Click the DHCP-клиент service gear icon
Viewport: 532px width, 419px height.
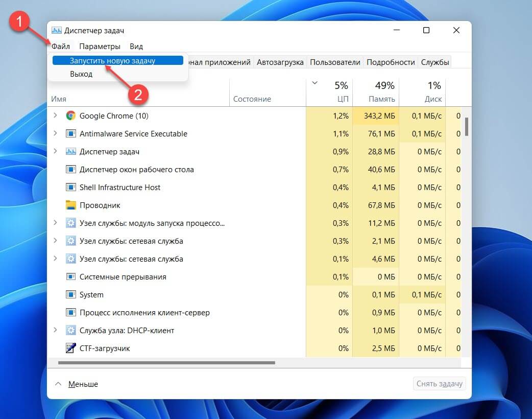tap(70, 330)
